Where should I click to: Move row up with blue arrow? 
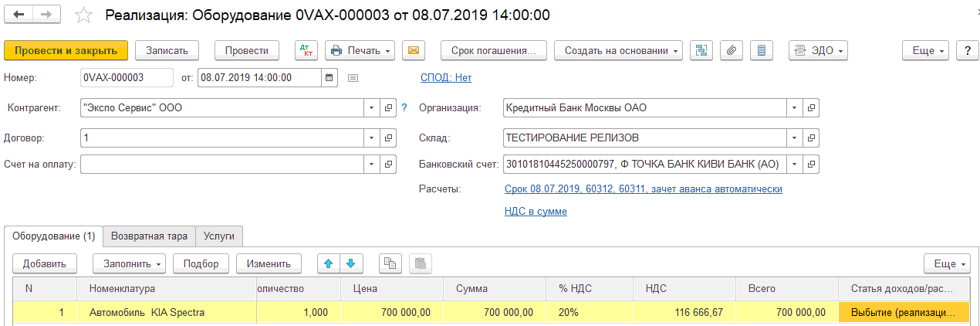[329, 263]
